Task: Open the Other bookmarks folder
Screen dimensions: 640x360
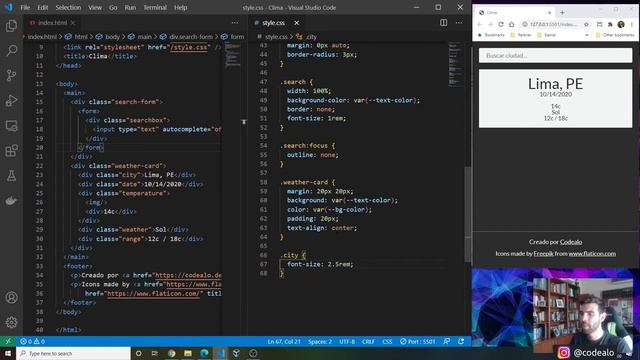Action: tap(615, 35)
